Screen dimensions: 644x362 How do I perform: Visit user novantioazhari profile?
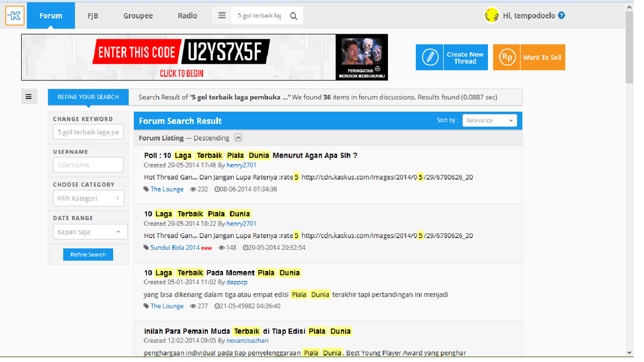(x=248, y=340)
